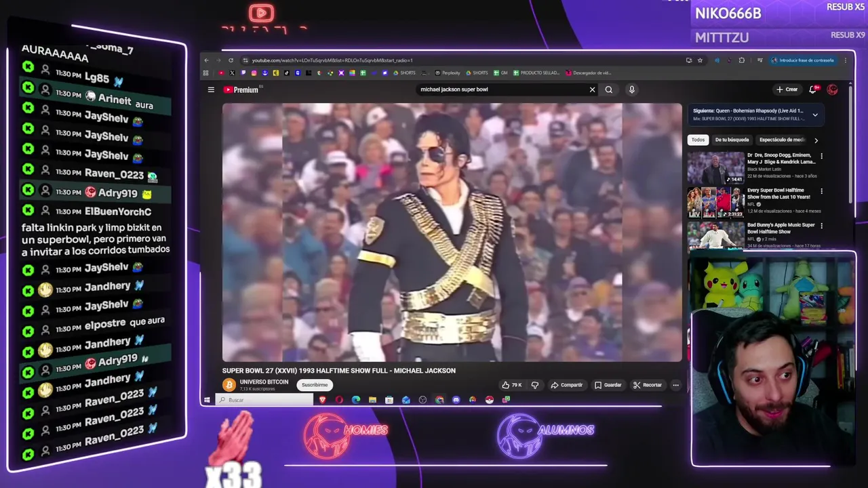Open the YouTube hamburger guide menu
Screen dimensions: 868x488
pyautogui.click(x=211, y=89)
